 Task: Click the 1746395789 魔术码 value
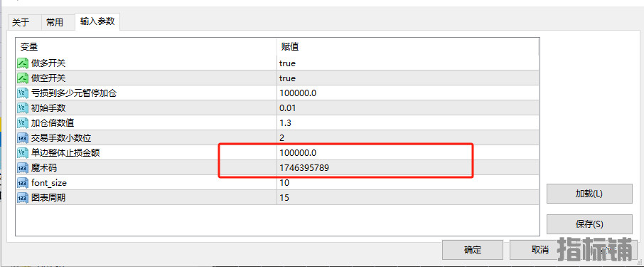[304, 168]
